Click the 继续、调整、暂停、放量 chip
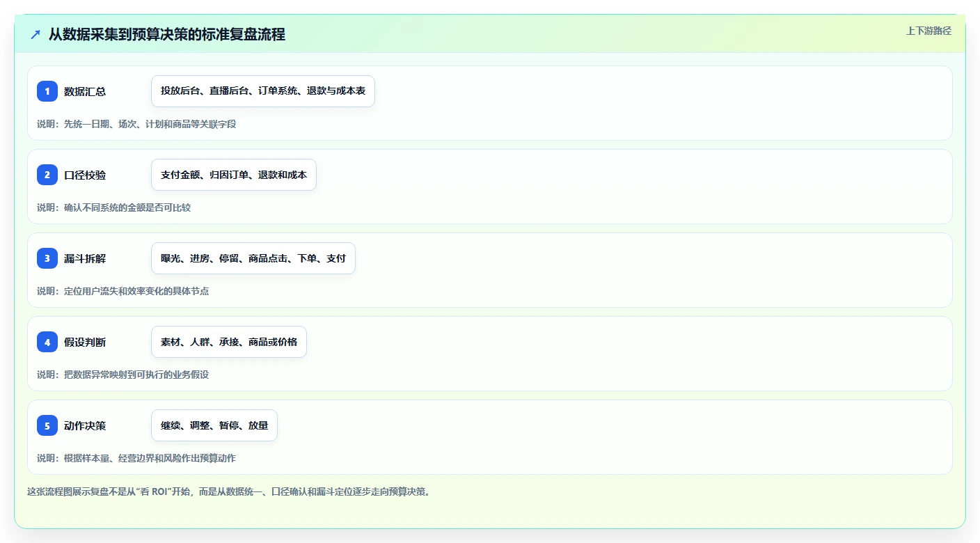The image size is (980, 543). tap(214, 425)
